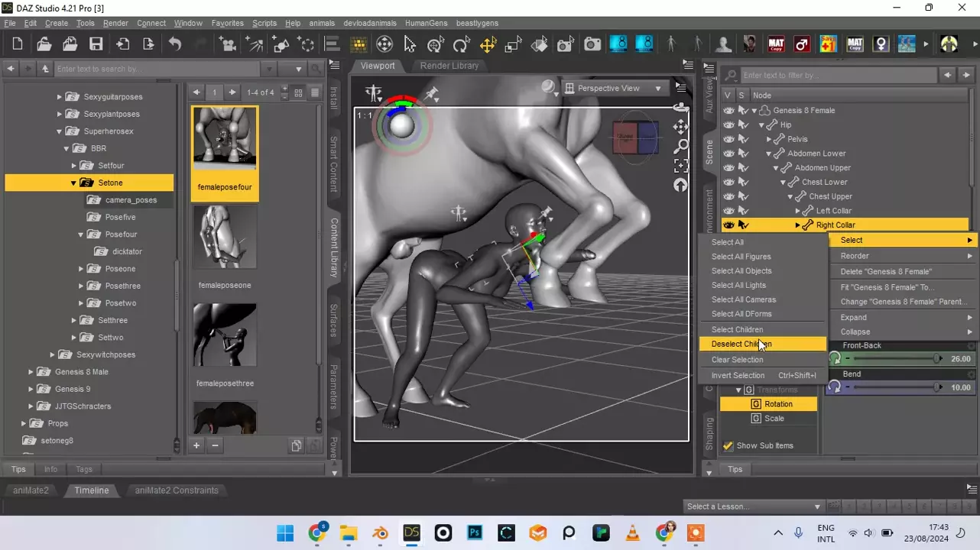980x550 pixels.
Task: Choose Clear Selection from context menu
Action: [737, 360]
